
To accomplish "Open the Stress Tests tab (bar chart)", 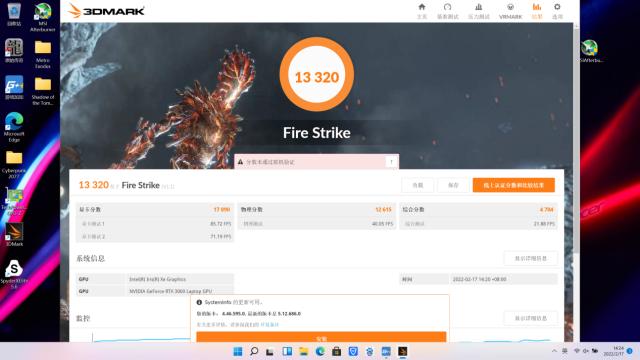I will tap(478, 11).
